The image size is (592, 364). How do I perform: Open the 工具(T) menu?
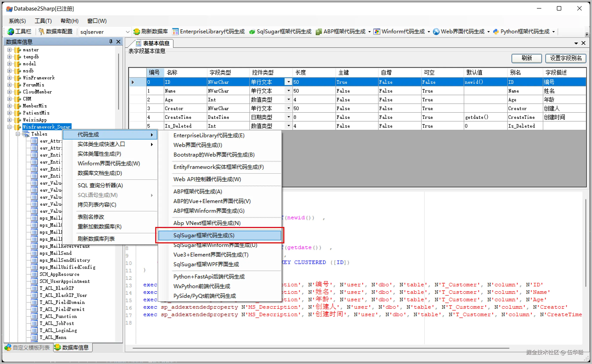click(43, 21)
